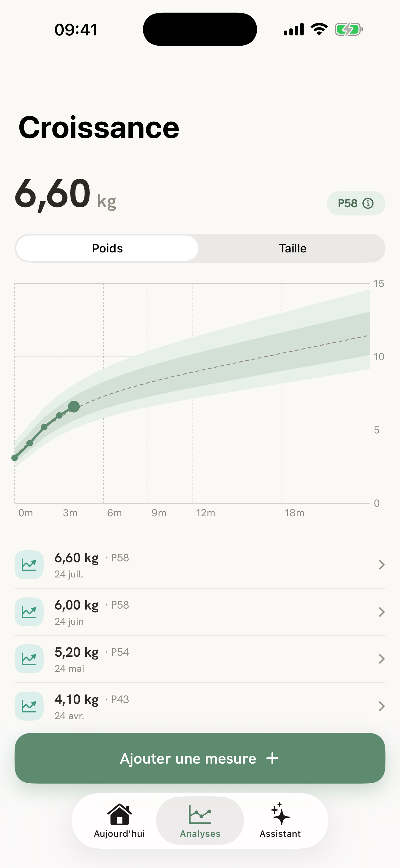Open the Aujourd'hui home icon
The width and height of the screenshot is (400, 868).
click(x=119, y=814)
